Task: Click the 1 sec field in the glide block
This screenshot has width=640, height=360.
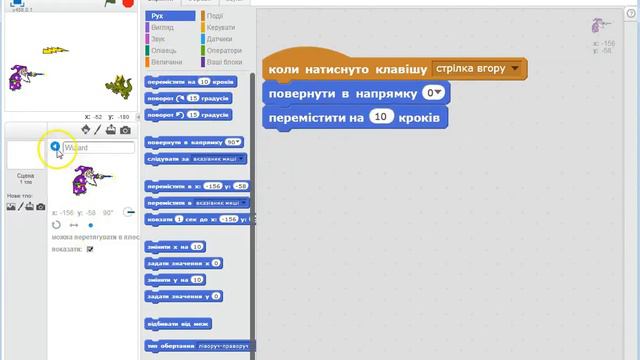Action: tap(179, 219)
